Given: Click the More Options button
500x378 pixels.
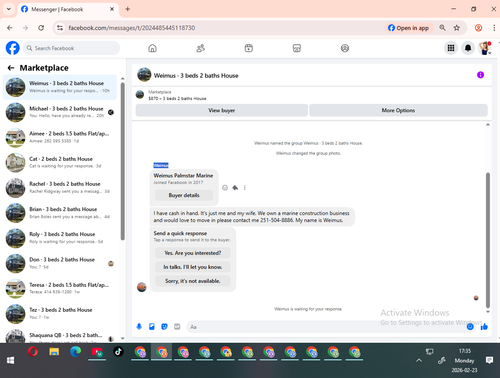Looking at the screenshot, I should (x=398, y=110).
